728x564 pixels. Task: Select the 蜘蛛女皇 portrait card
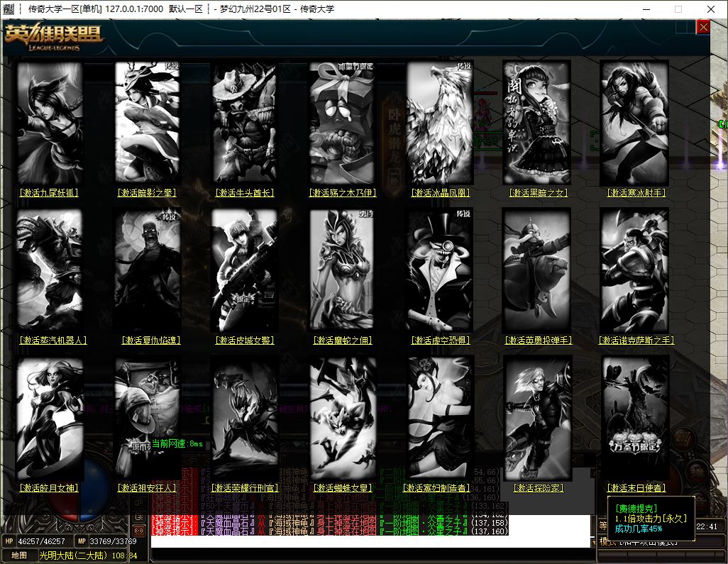click(x=342, y=419)
